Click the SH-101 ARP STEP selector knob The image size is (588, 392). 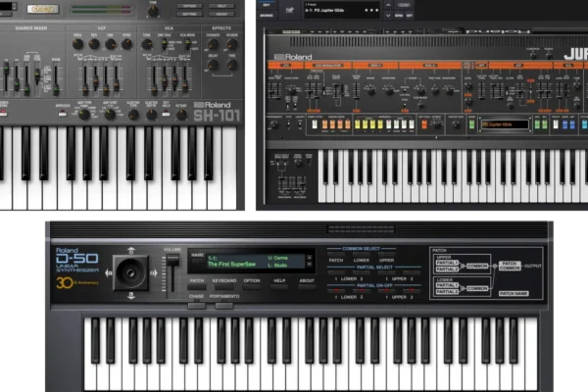click(110, 115)
